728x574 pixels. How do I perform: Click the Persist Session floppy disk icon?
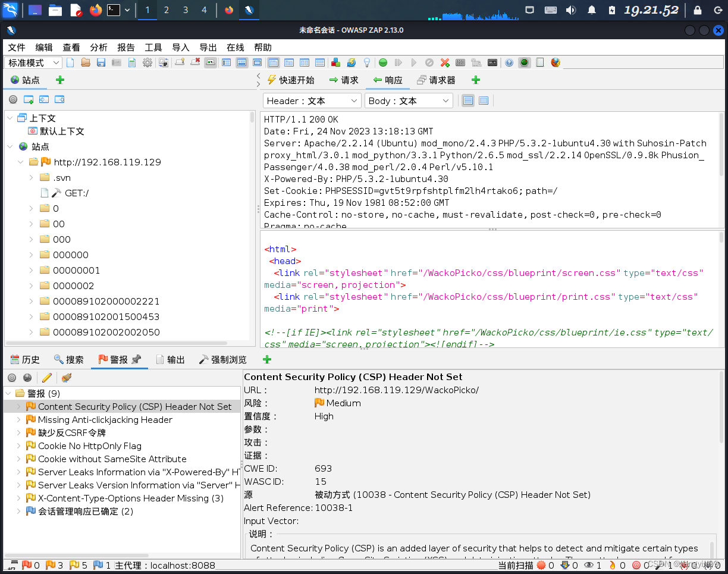101,62
